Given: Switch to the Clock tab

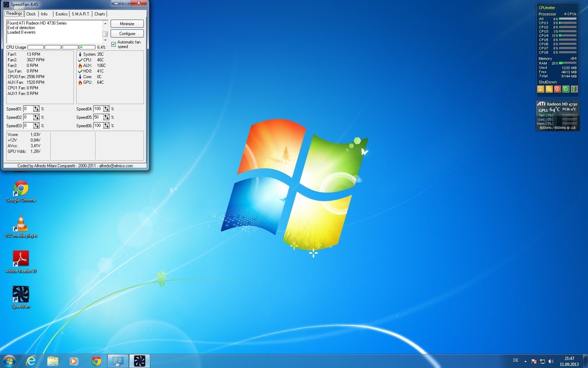Looking at the screenshot, I should 31,14.
